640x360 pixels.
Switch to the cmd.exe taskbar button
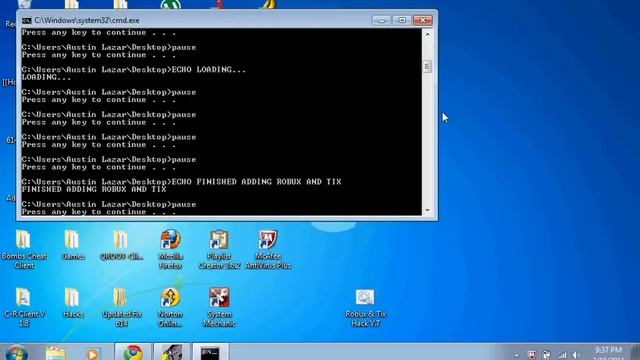coord(211,352)
